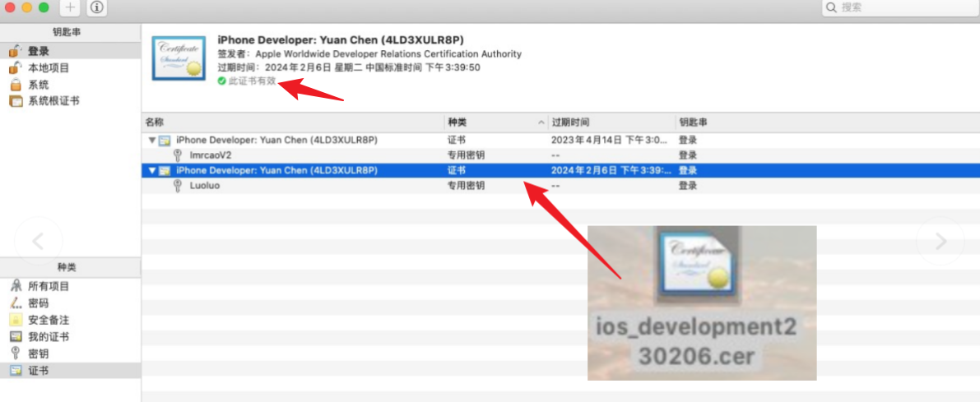Click the note icon beside 安全备注
Screen dimensions: 980x402
tap(16, 321)
